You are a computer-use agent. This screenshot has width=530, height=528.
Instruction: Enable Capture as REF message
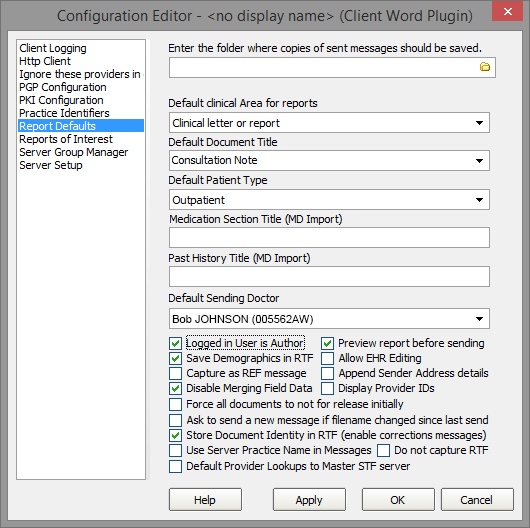[x=175, y=373]
